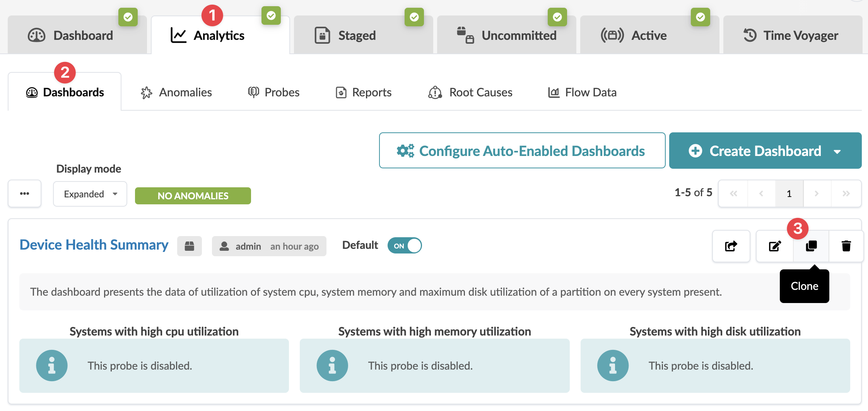Go to next page of dashboards
Image resolution: width=868 pixels, height=411 pixels.
[817, 194]
